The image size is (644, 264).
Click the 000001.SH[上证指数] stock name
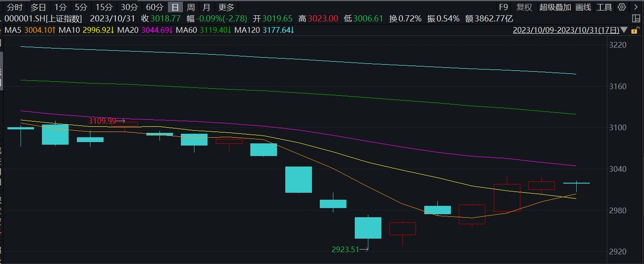point(44,19)
